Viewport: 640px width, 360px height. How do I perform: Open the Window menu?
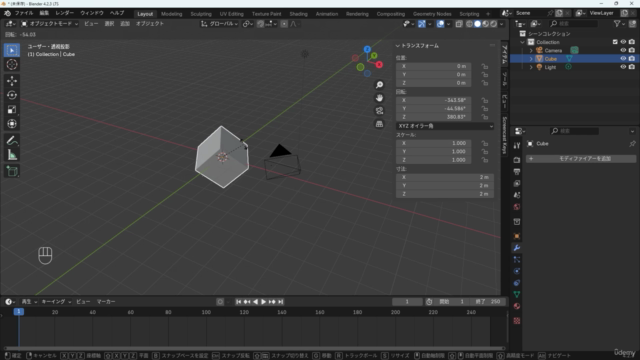[92, 13]
